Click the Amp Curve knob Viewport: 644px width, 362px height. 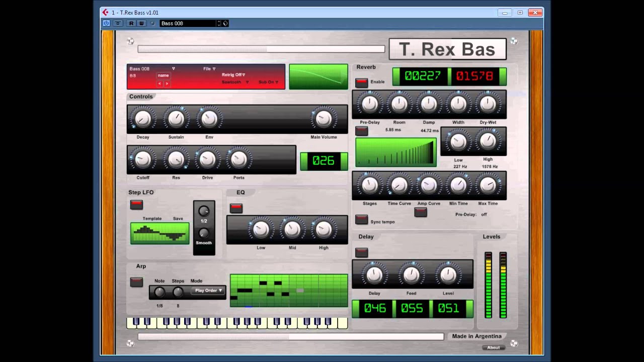[429, 185]
